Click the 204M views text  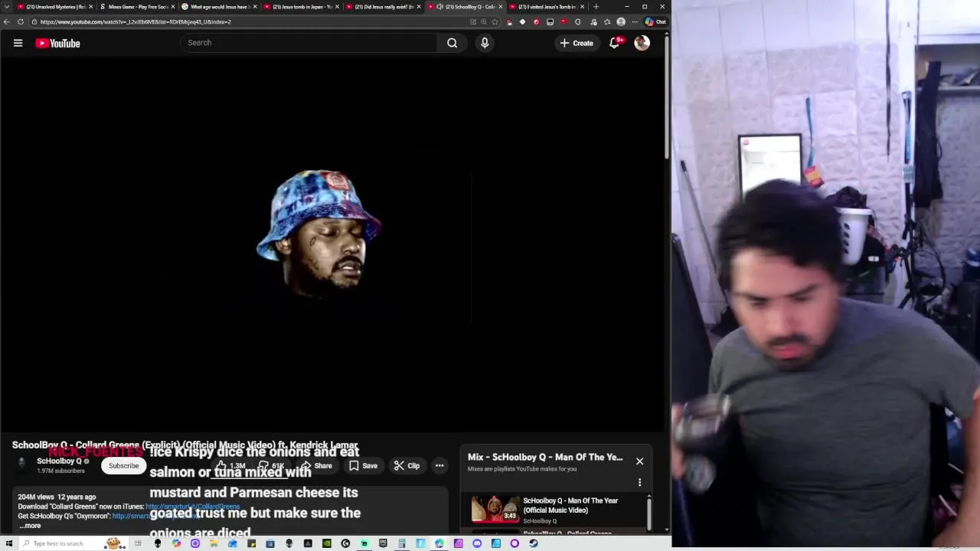(36, 497)
